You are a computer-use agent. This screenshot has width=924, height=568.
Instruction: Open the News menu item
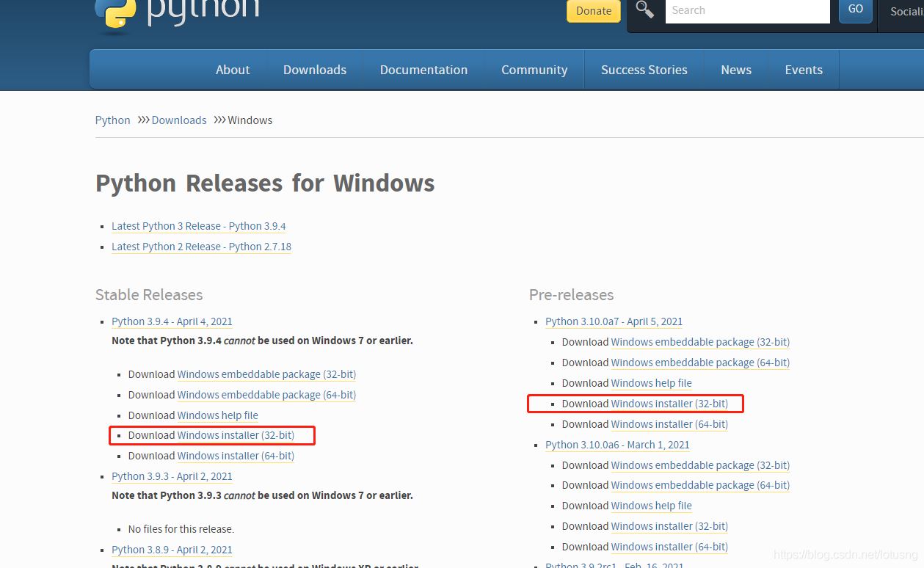(x=736, y=70)
